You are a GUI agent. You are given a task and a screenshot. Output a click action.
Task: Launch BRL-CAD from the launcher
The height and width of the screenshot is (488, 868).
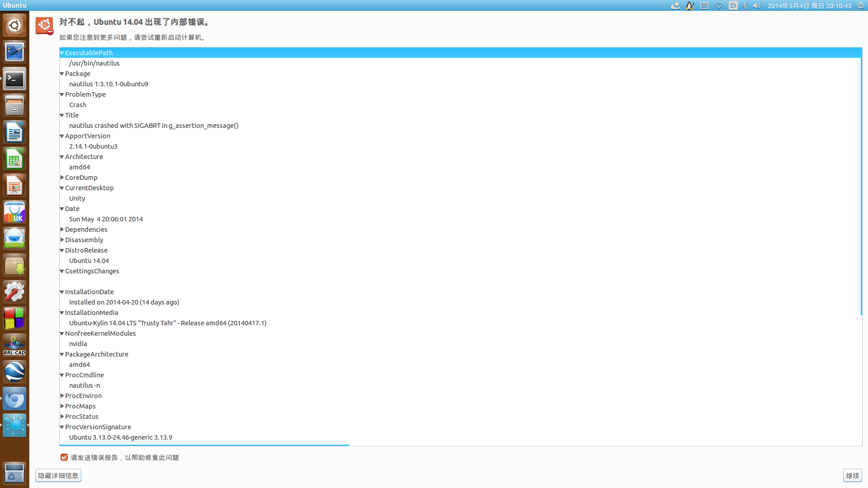14,345
